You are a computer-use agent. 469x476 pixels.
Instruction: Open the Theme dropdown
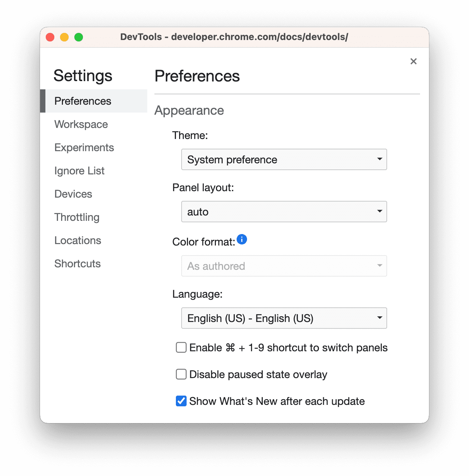[x=284, y=159]
